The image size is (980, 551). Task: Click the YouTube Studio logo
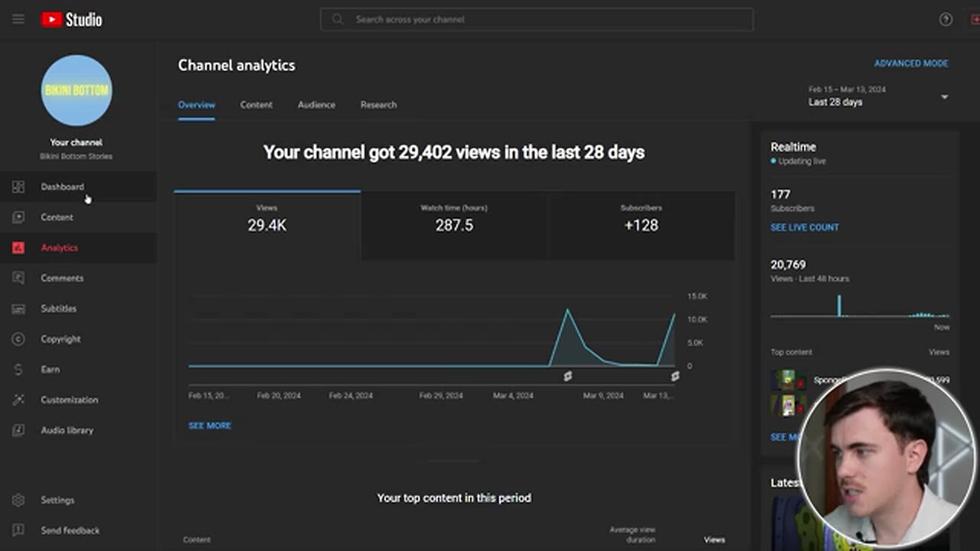click(71, 20)
